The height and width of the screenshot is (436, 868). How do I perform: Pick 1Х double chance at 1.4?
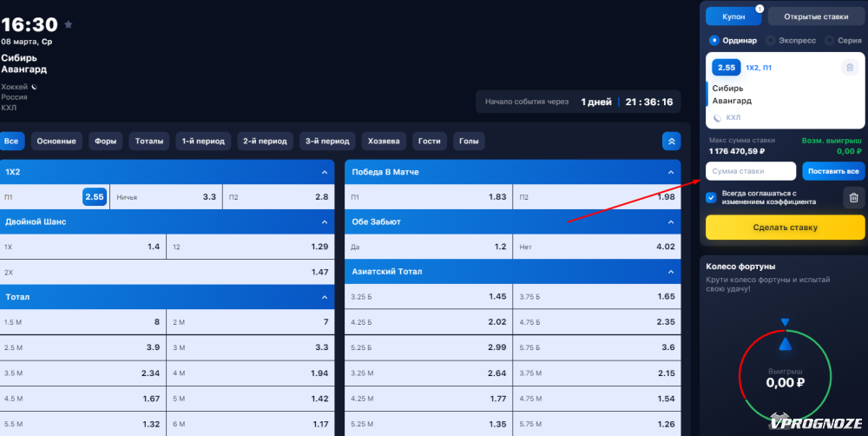coord(82,247)
